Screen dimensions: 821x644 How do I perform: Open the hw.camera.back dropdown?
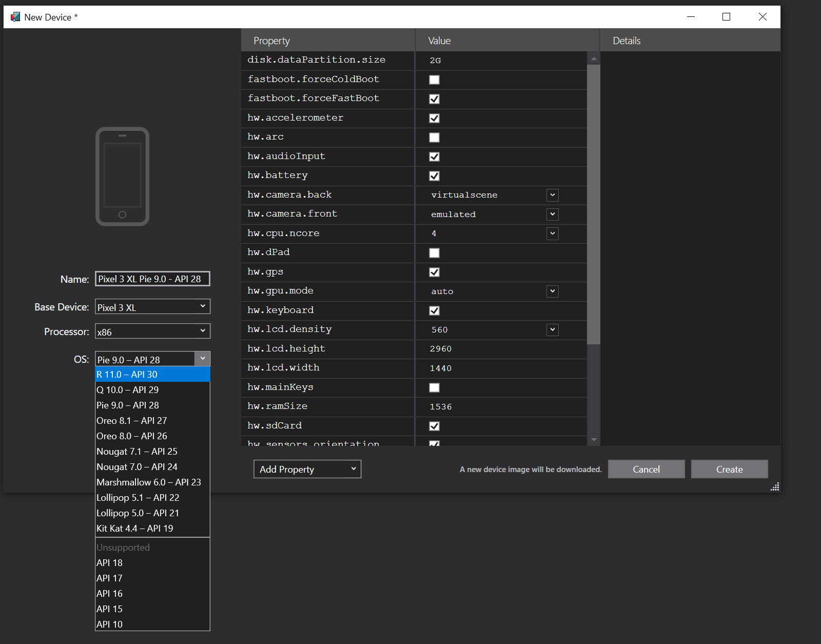tap(552, 195)
